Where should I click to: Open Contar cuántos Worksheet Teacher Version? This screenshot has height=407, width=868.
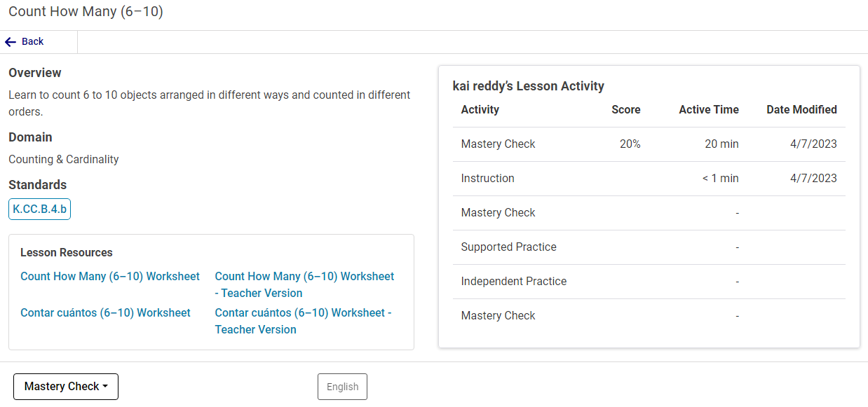[303, 321]
